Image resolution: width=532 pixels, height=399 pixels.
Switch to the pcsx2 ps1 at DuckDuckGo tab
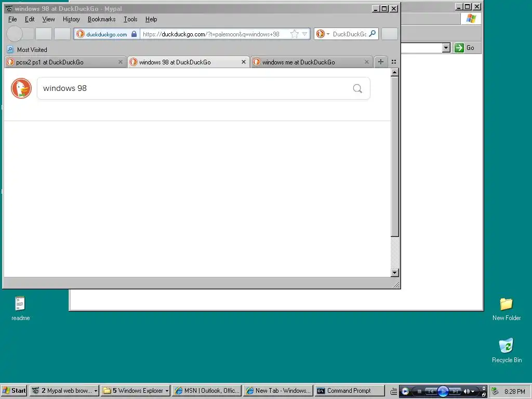pos(64,62)
